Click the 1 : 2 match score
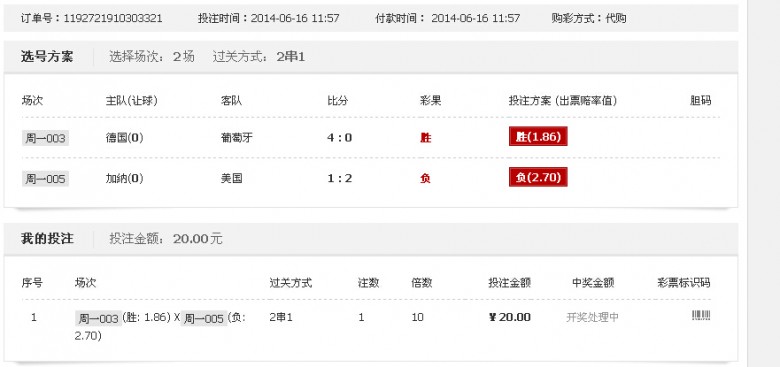This screenshot has height=367, width=780. 339,178
